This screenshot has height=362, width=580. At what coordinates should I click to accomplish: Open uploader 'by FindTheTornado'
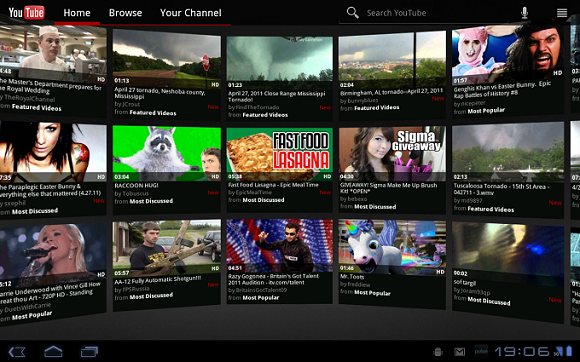[x=254, y=107]
